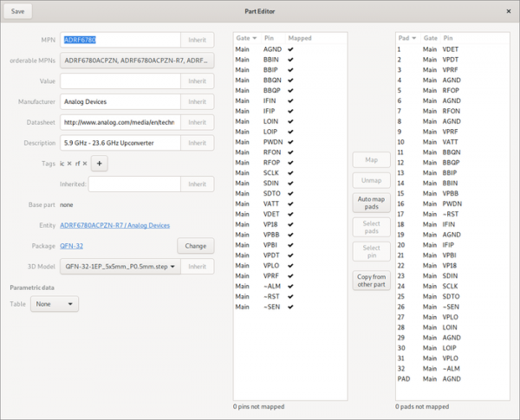Viewport: 520px width, 420px height.
Task: Sort pins by Gate column header
Action: point(244,38)
